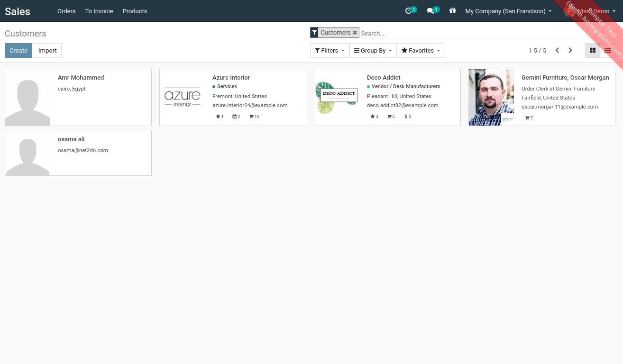Viewport: 623px width, 364px height.
Task: Switch to list view
Action: [x=607, y=50]
